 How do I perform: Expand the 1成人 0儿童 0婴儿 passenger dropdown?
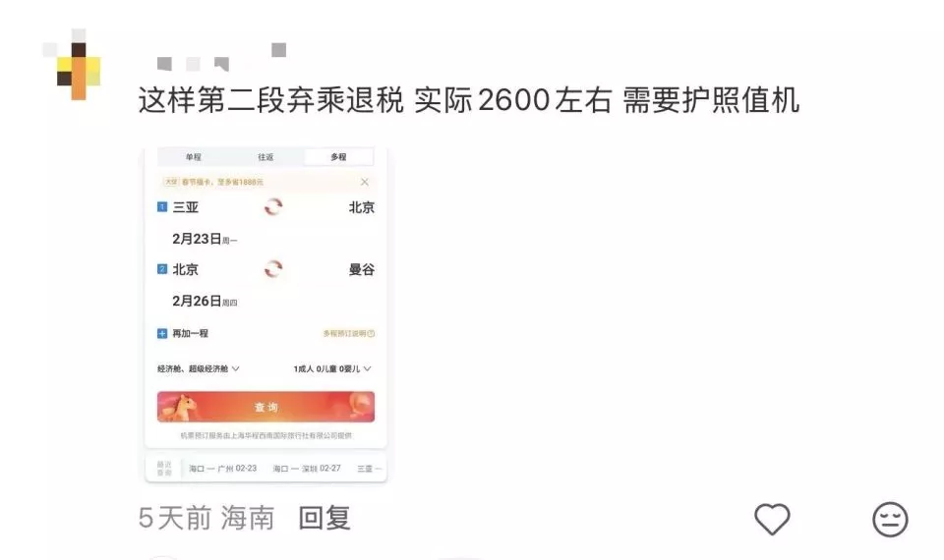click(x=332, y=368)
